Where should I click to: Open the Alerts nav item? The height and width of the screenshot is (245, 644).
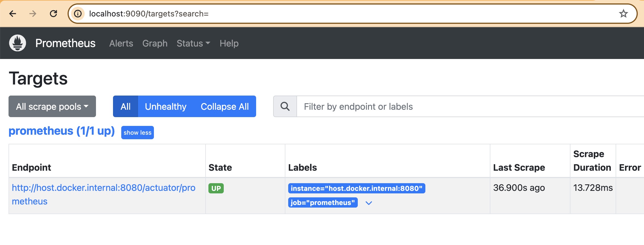(121, 43)
